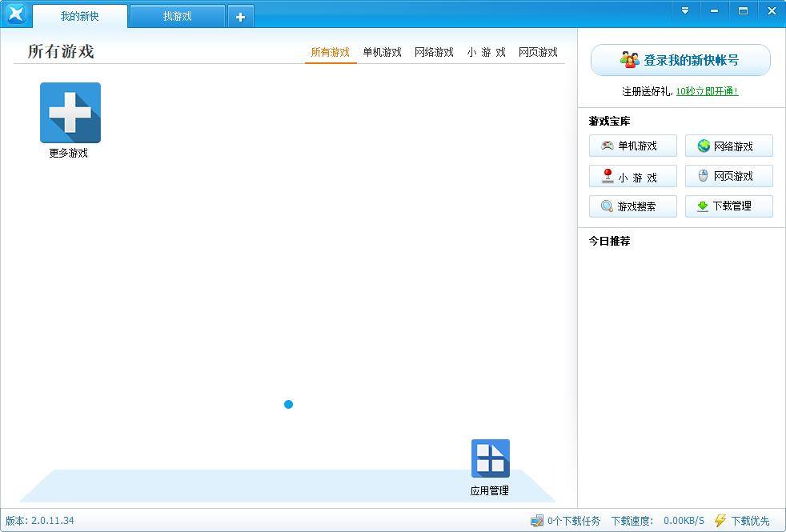The image size is (786, 532).
Task: Switch to the 找游戏 tab
Action: (x=177, y=16)
